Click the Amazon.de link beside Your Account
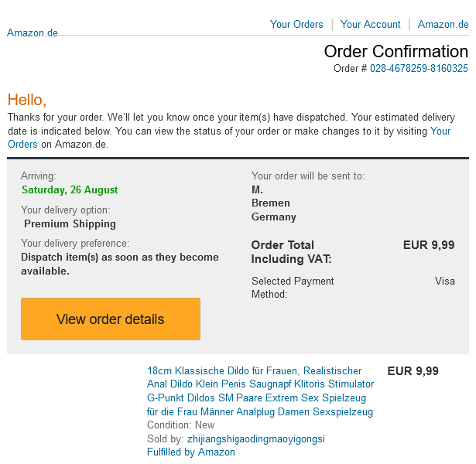Image resolution: width=476 pixels, height=464 pixels. [443, 25]
